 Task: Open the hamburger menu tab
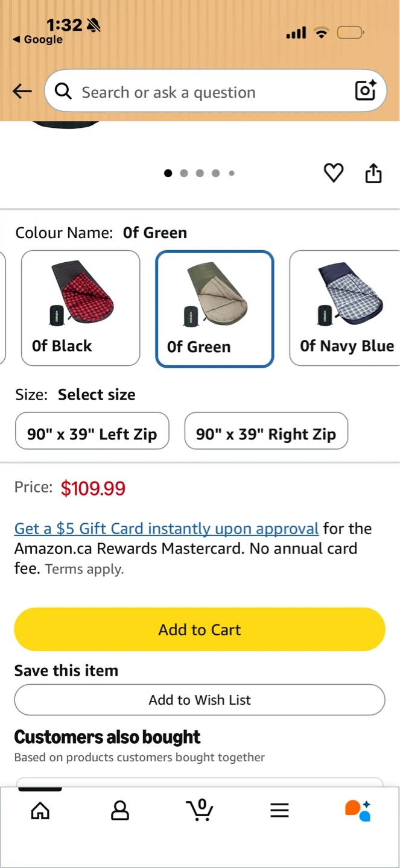tap(279, 811)
